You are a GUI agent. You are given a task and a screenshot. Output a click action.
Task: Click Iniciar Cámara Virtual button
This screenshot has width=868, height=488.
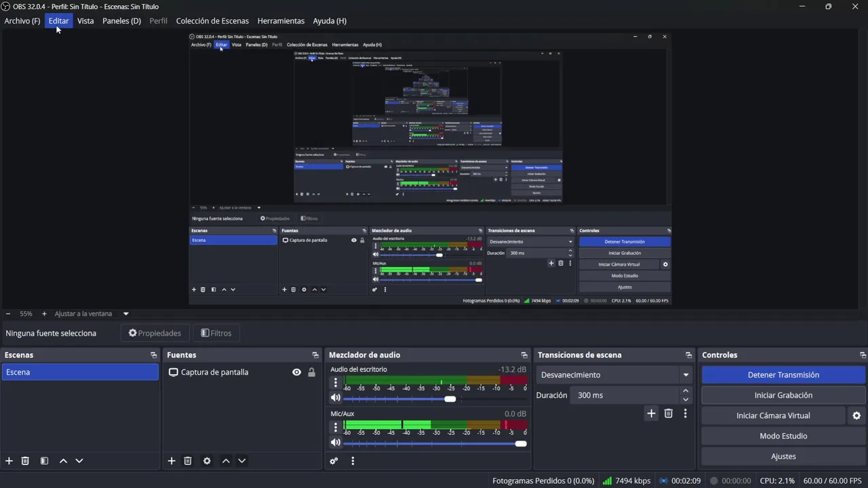click(773, 415)
